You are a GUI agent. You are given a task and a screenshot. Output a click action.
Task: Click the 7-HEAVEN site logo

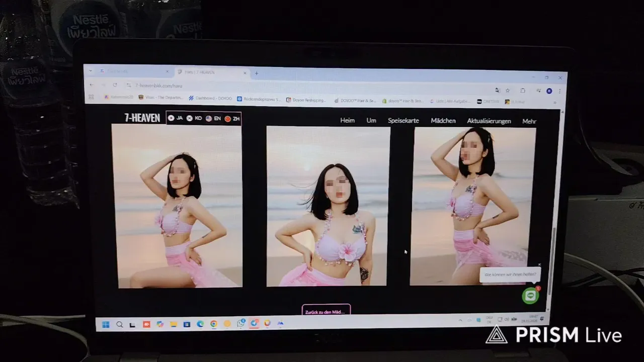pos(142,118)
